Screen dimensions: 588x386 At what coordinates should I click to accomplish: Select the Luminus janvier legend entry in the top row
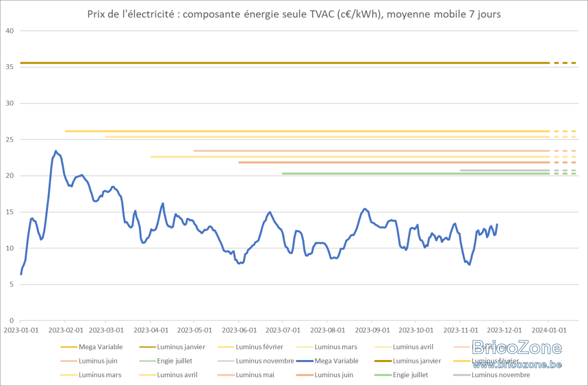(x=172, y=347)
